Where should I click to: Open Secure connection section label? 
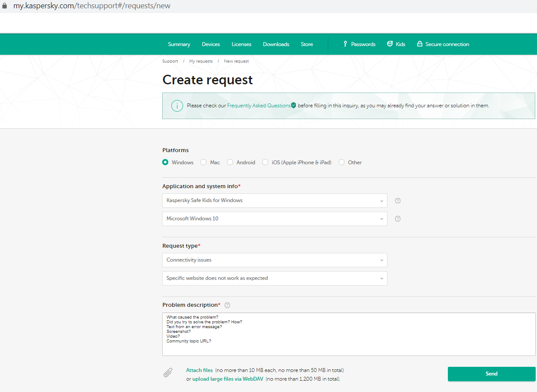click(447, 44)
